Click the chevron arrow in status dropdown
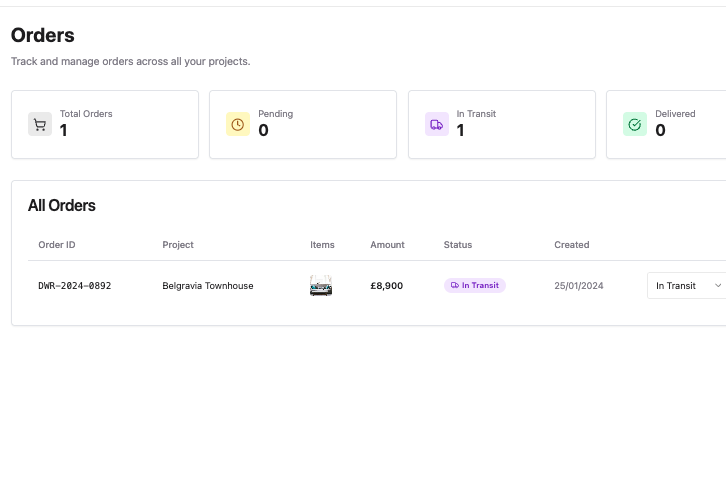Image resolution: width=726 pixels, height=481 pixels. pyautogui.click(x=717, y=286)
